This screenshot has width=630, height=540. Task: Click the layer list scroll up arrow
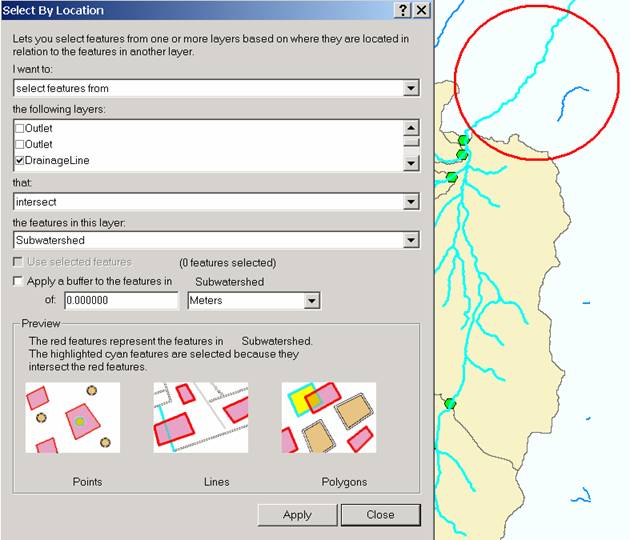[411, 128]
